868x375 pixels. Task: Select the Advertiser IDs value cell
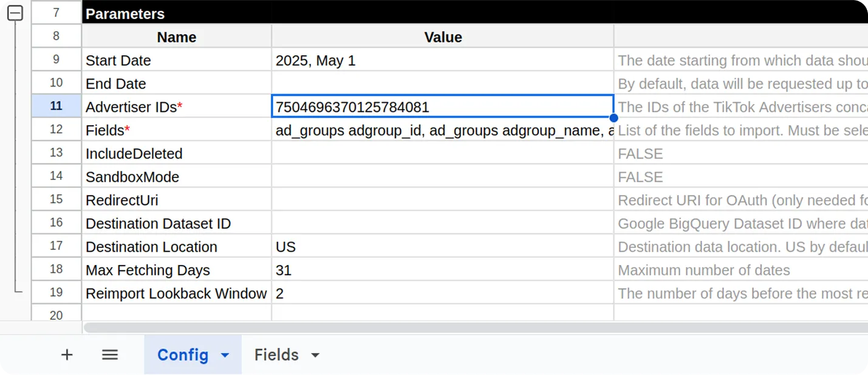point(442,107)
